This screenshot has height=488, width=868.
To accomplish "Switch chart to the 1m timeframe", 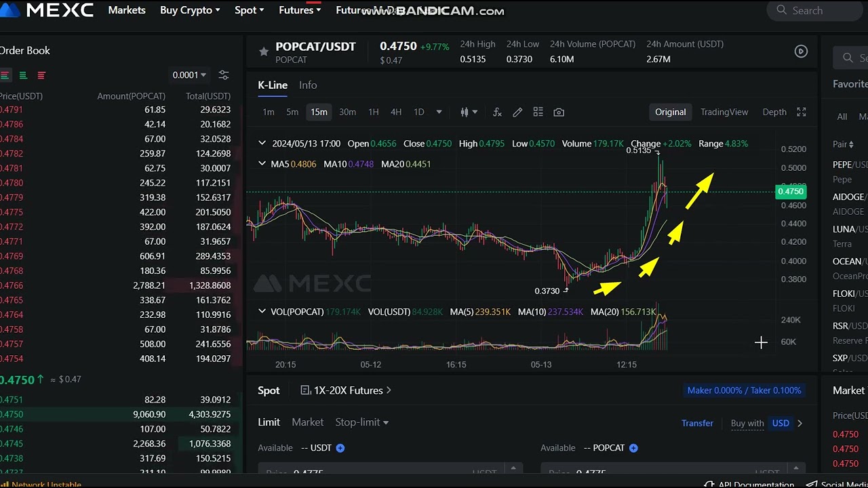I will point(269,112).
